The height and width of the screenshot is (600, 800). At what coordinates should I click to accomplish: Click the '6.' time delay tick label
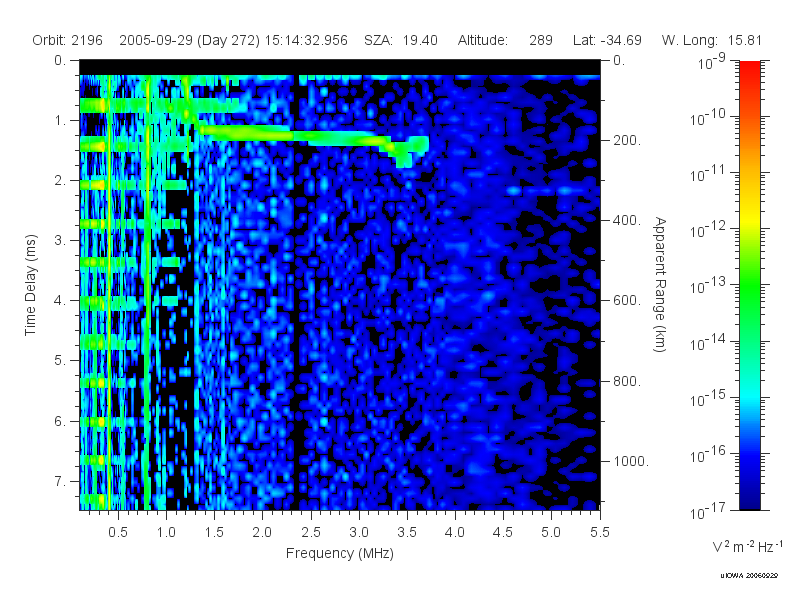coord(60,421)
